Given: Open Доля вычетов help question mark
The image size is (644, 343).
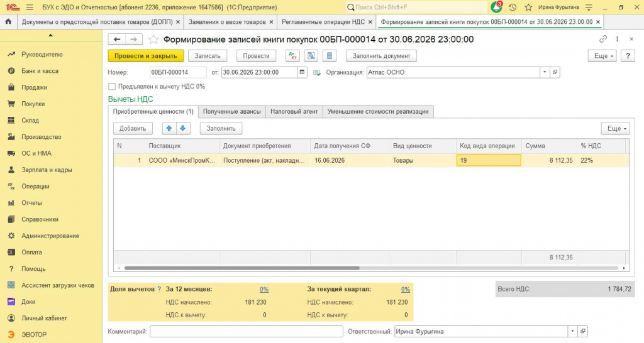Looking at the screenshot, I should coord(159,289).
